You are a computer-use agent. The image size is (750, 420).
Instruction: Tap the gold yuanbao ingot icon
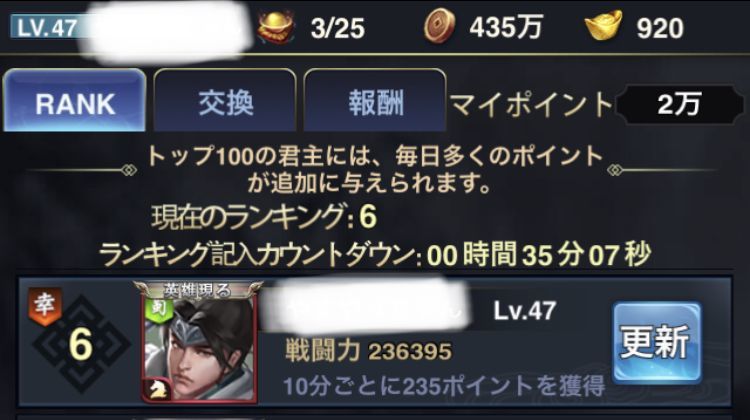tap(604, 26)
